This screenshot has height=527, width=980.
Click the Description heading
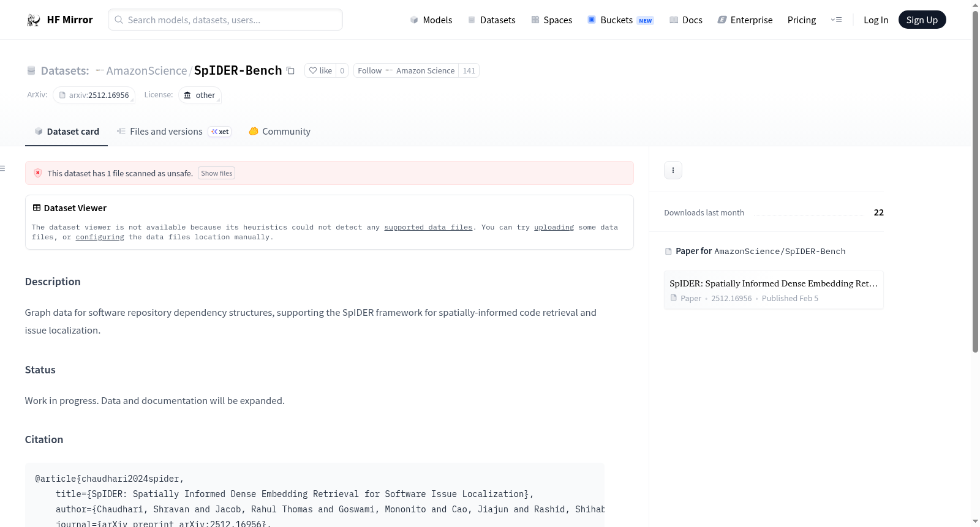53,282
